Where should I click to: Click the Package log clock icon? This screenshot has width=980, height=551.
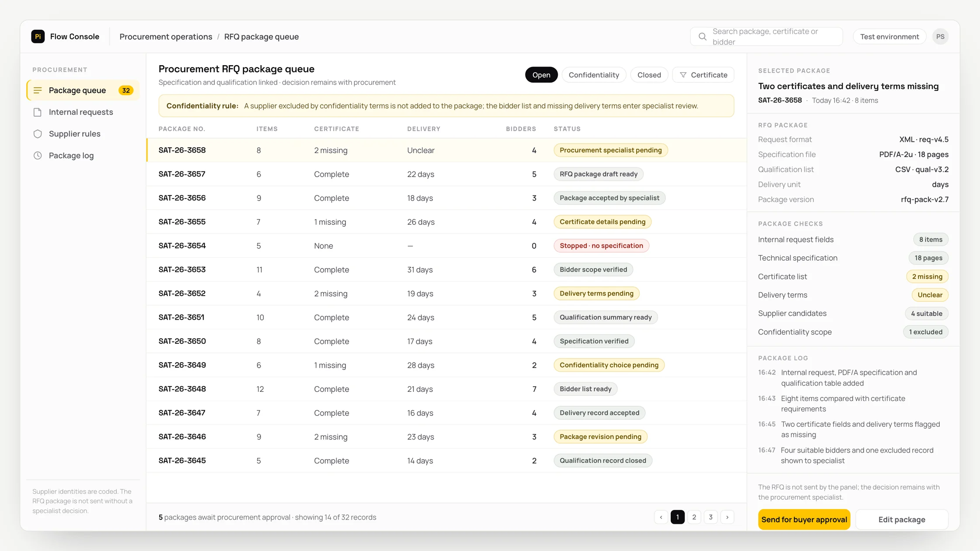pos(38,156)
